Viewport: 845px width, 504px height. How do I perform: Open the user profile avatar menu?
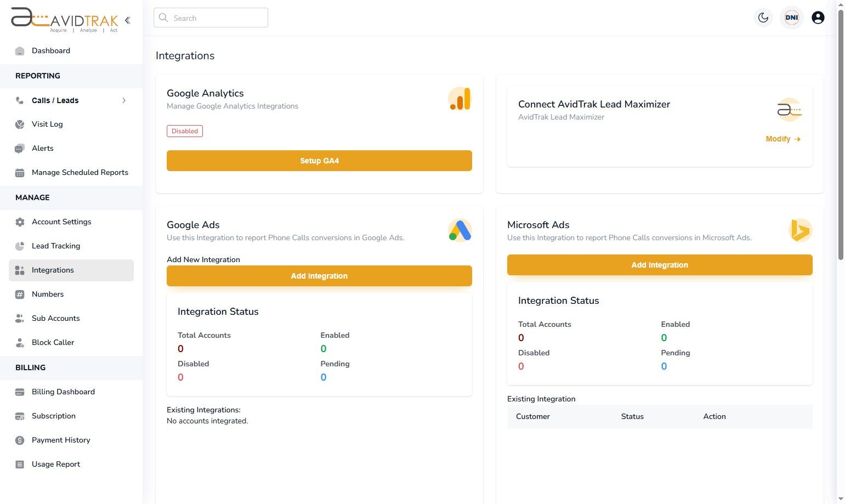(x=818, y=18)
